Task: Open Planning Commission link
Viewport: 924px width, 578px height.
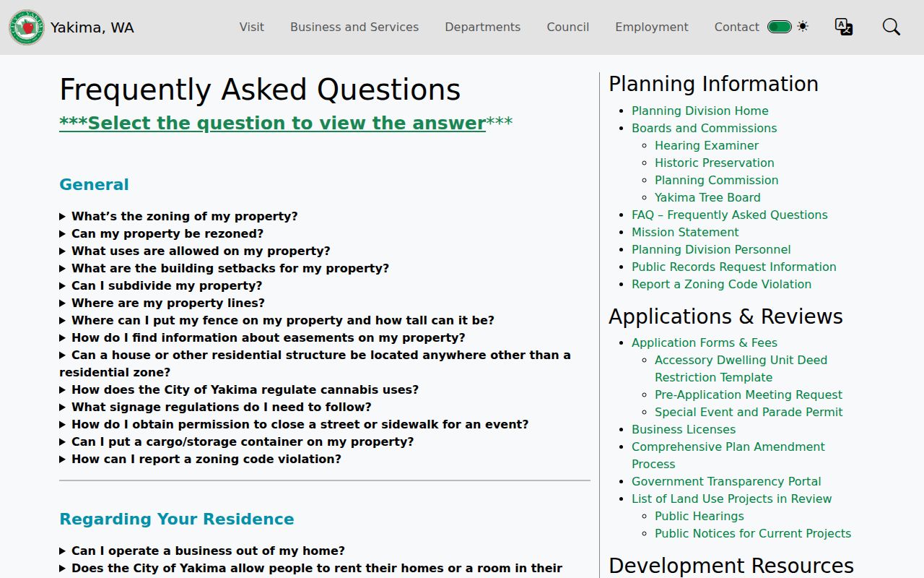Action: pos(717,180)
